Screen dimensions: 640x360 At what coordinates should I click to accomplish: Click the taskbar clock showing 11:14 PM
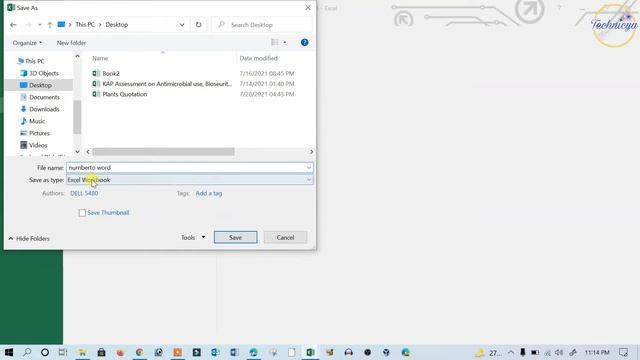click(x=597, y=352)
